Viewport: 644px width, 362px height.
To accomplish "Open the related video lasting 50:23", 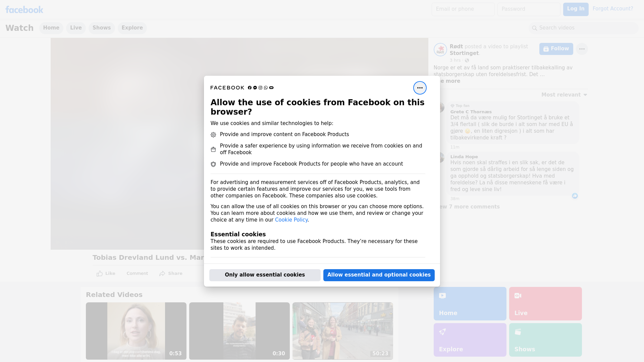I will [x=342, y=331].
